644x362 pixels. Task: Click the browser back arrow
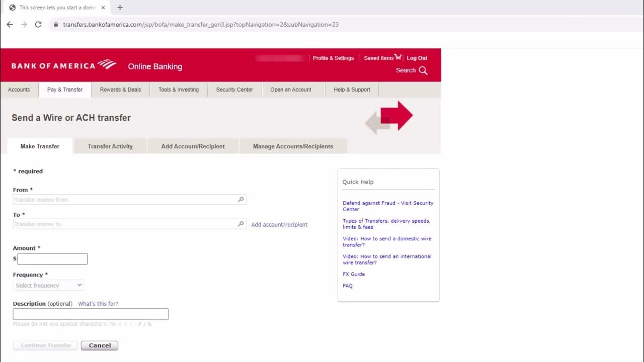(x=10, y=24)
